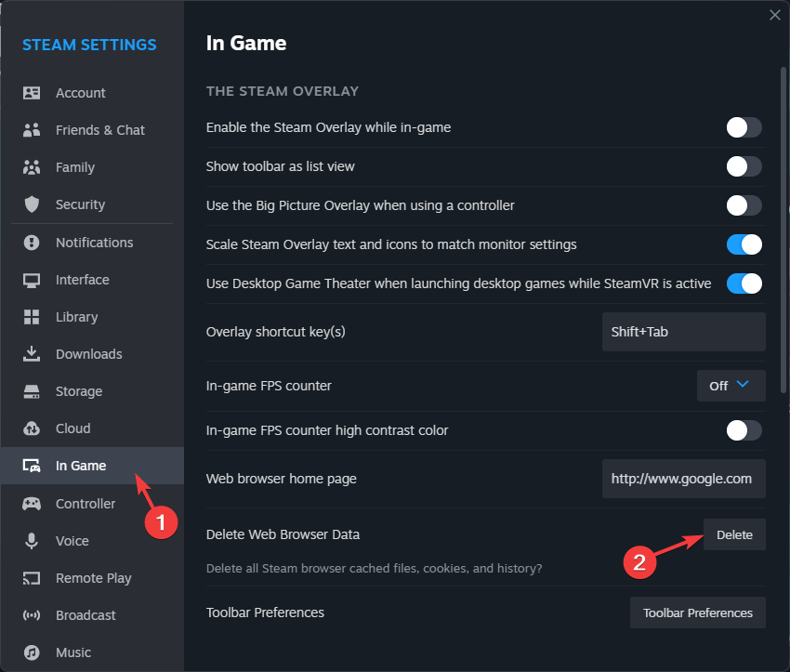
Task: Enable the Steam Overlay while in-game toggle
Action: 744,127
